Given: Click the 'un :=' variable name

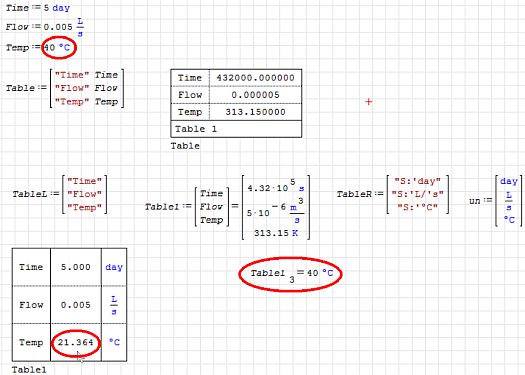Looking at the screenshot, I should pyautogui.click(x=475, y=201).
